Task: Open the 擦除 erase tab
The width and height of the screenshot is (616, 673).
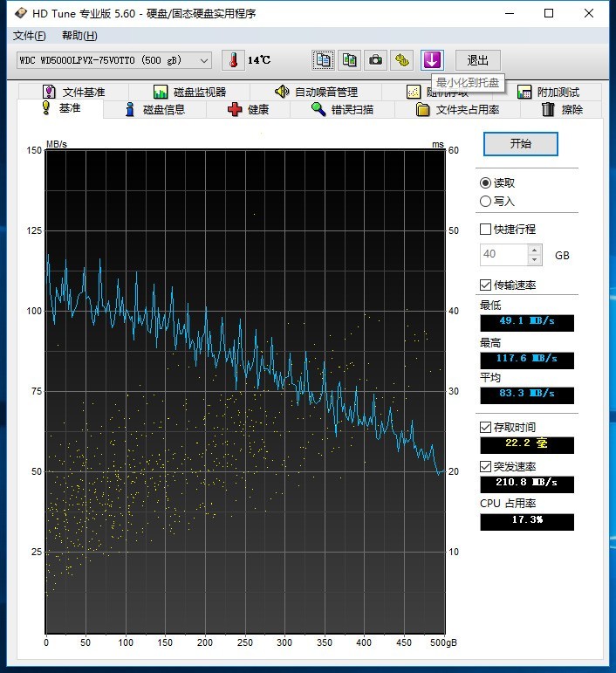Action: point(561,109)
